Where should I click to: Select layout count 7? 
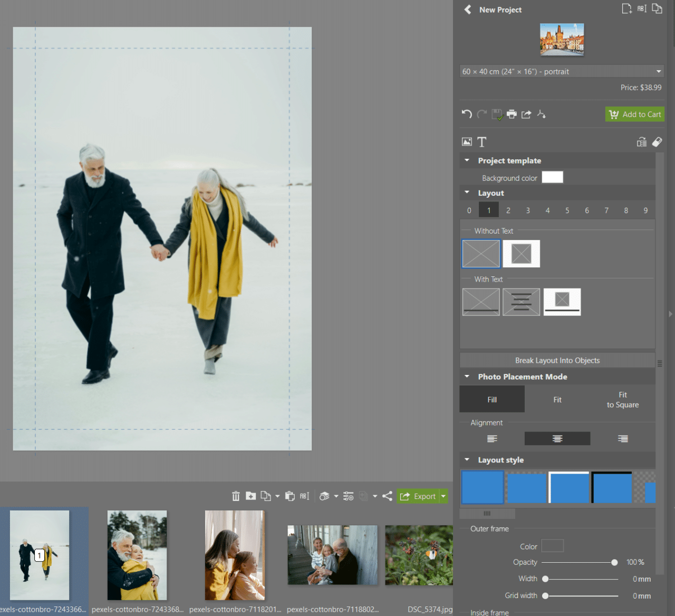tap(606, 210)
